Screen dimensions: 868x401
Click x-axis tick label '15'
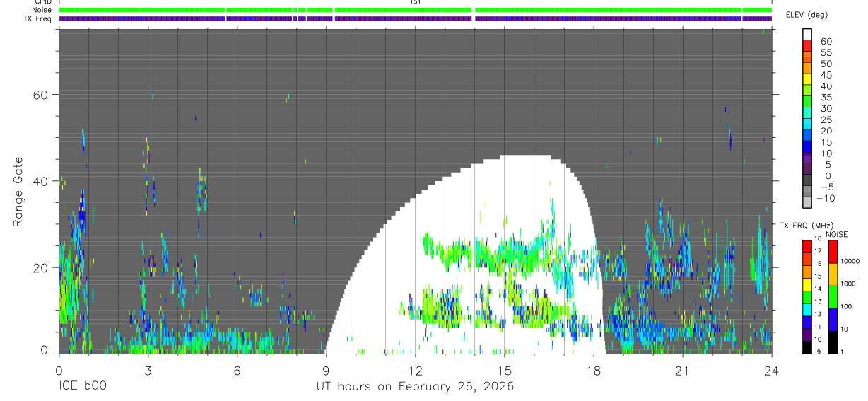[504, 371]
